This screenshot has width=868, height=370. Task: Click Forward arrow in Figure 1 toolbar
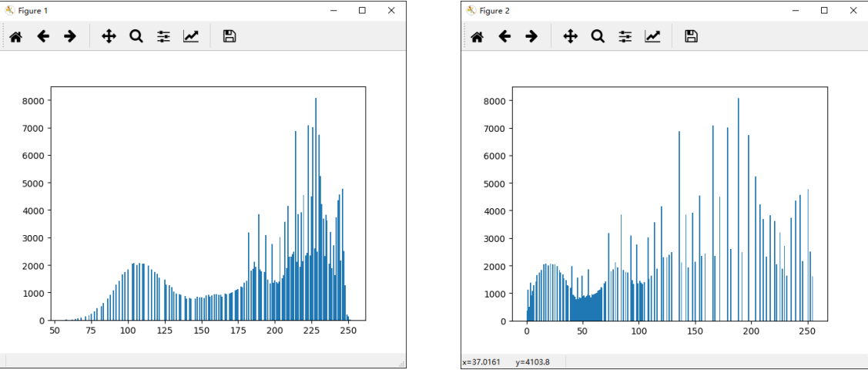70,36
